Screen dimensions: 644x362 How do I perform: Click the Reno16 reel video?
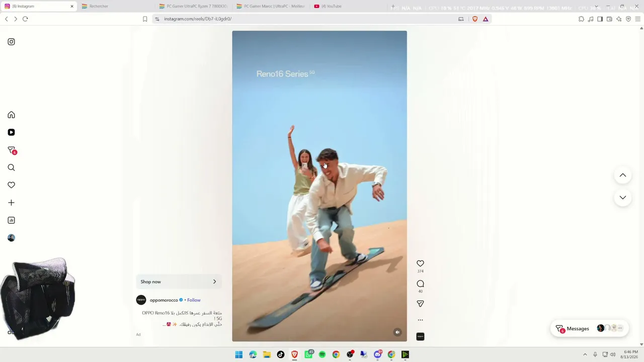click(319, 186)
